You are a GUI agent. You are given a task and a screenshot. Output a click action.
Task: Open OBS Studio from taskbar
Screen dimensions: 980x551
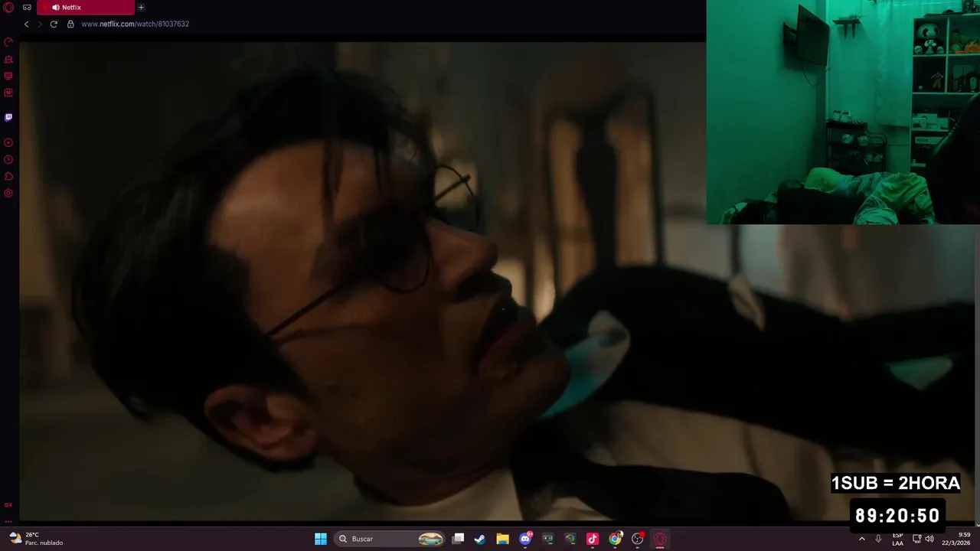click(637, 539)
